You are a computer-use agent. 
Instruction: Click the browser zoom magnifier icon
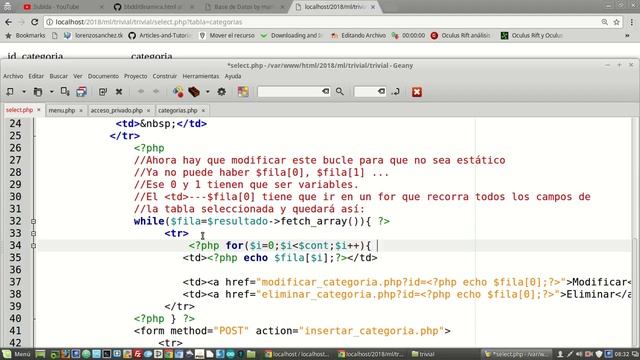click(604, 22)
